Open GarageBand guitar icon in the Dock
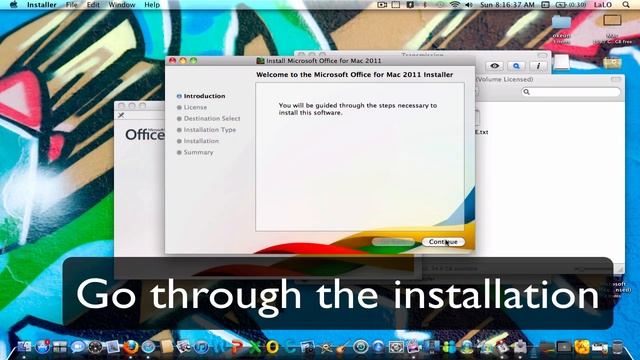Screen dimensions: 640x360 [x=343, y=347]
